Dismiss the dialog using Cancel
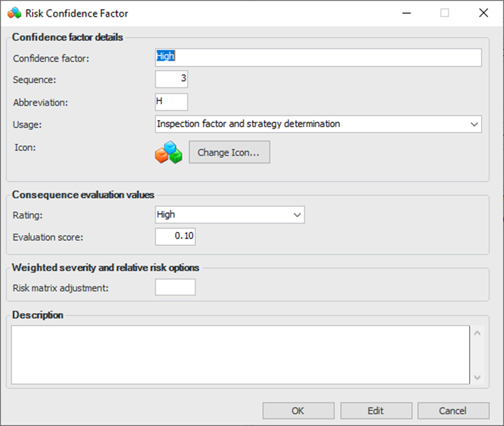 [452, 411]
